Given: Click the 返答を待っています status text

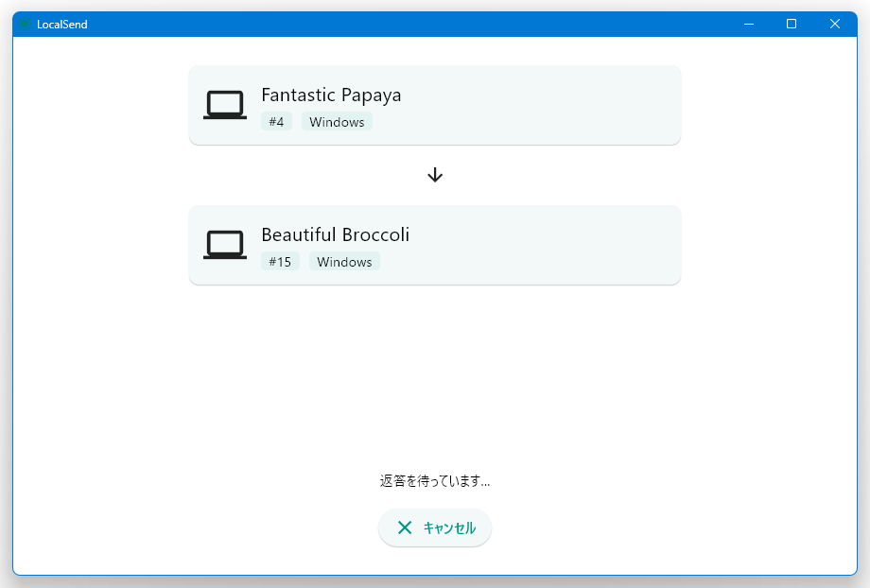Looking at the screenshot, I should pos(434,481).
